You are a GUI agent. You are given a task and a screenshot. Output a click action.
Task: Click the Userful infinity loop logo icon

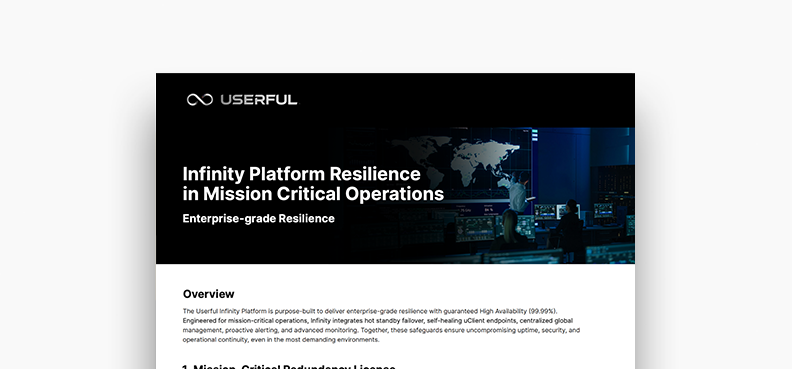(x=200, y=100)
